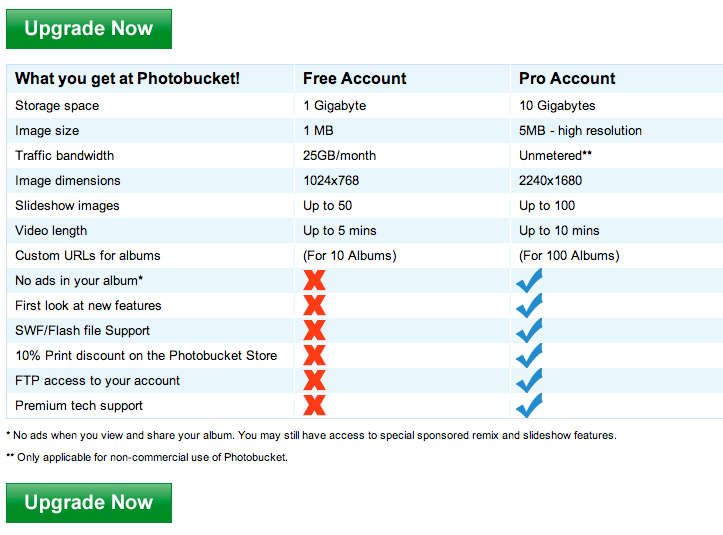
Task: Click the Pro Account column header
Action: pyautogui.click(x=567, y=79)
